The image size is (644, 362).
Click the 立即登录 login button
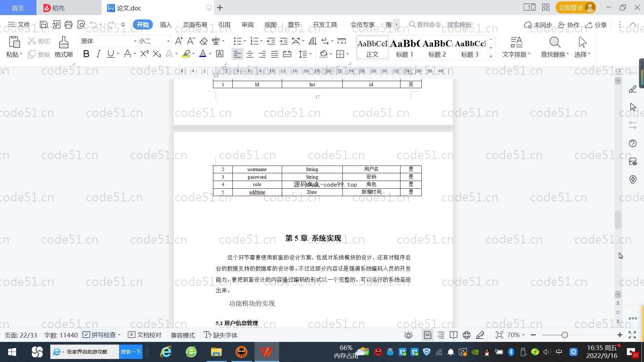coord(576,7)
